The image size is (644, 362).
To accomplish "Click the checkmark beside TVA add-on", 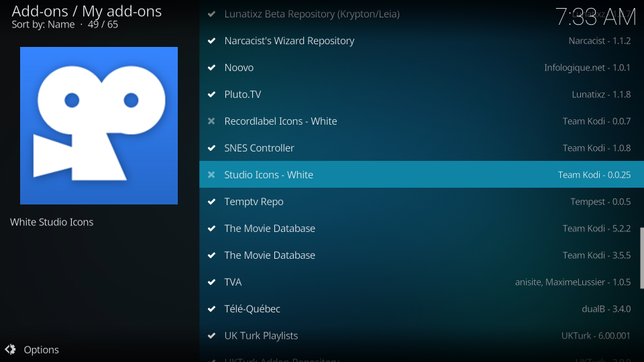I will pyautogui.click(x=211, y=282).
